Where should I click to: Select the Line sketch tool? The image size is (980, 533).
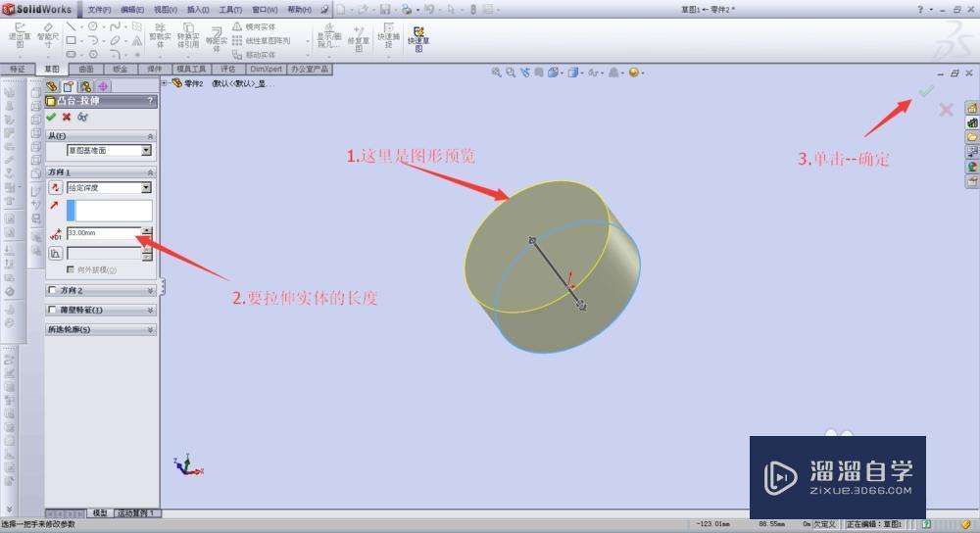71,26
